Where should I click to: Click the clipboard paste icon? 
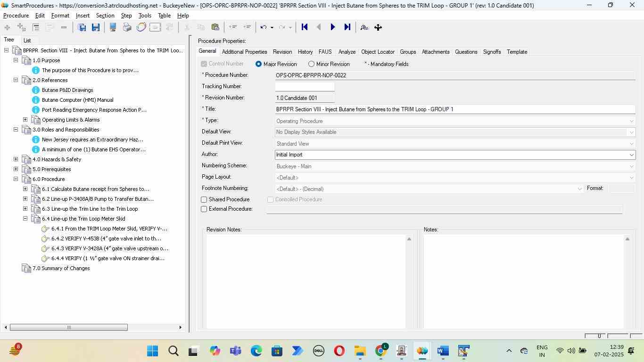(215, 27)
